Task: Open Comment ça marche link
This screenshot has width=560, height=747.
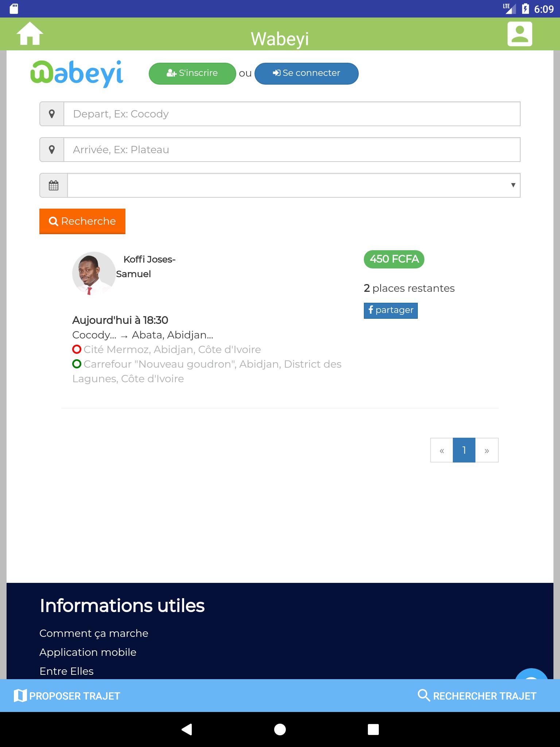Action: pos(94,633)
